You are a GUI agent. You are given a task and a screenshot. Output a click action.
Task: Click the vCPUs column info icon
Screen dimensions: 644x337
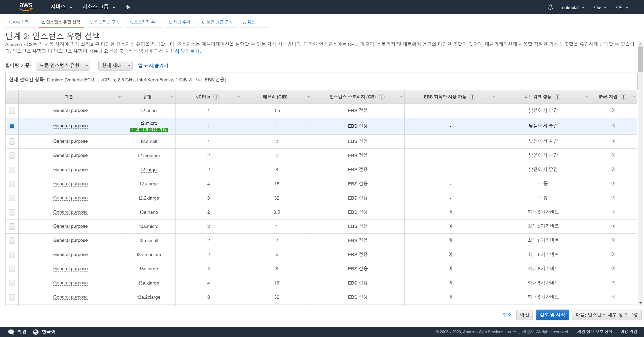(216, 97)
